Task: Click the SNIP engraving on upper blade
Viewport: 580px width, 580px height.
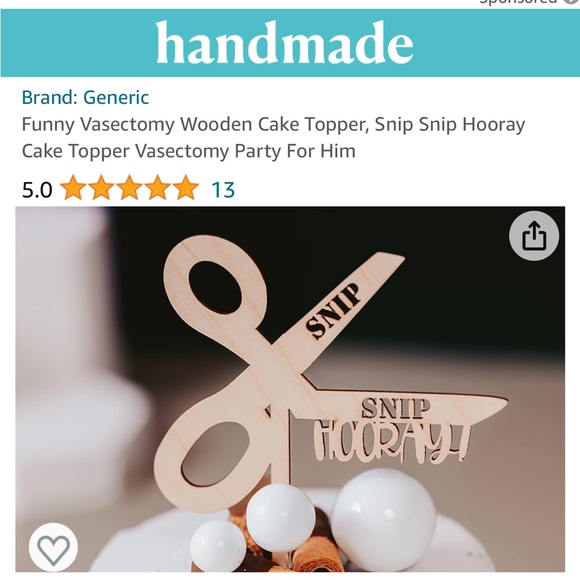Action: (x=334, y=311)
